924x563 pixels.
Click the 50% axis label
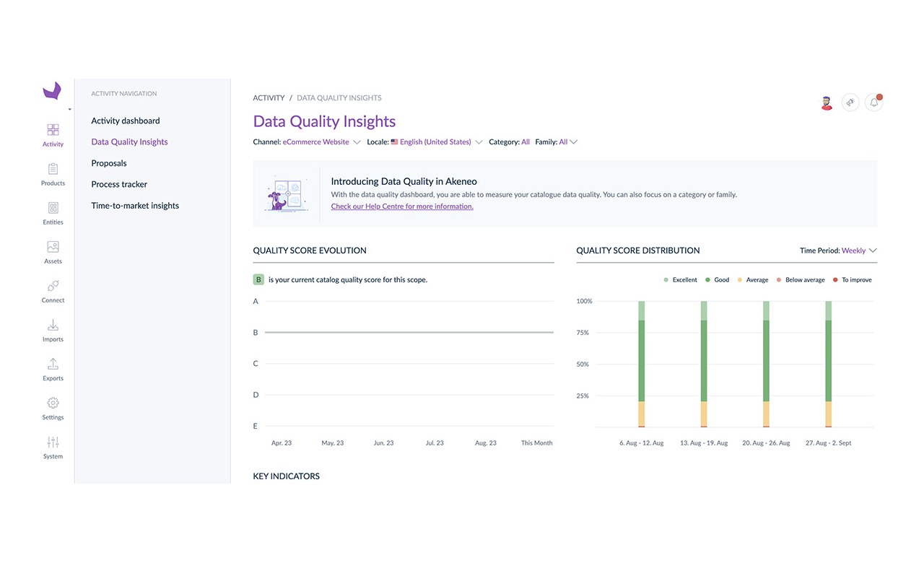point(583,365)
